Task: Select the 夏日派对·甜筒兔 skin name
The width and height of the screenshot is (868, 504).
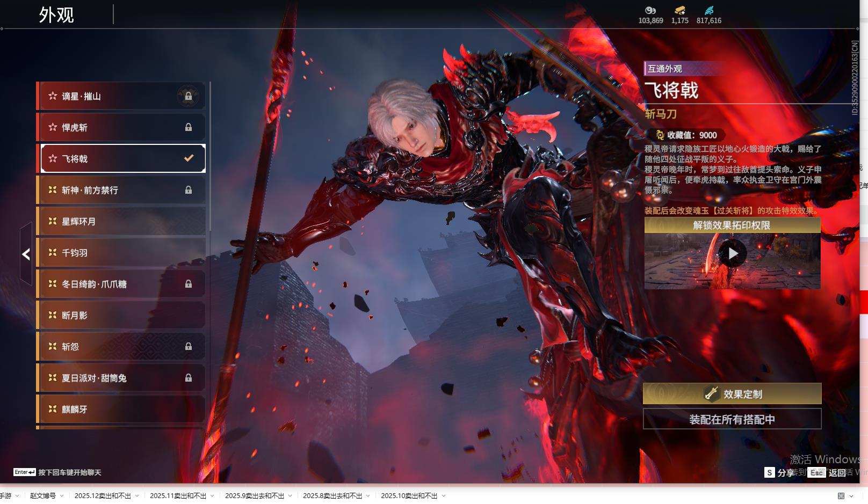Action: click(x=94, y=378)
